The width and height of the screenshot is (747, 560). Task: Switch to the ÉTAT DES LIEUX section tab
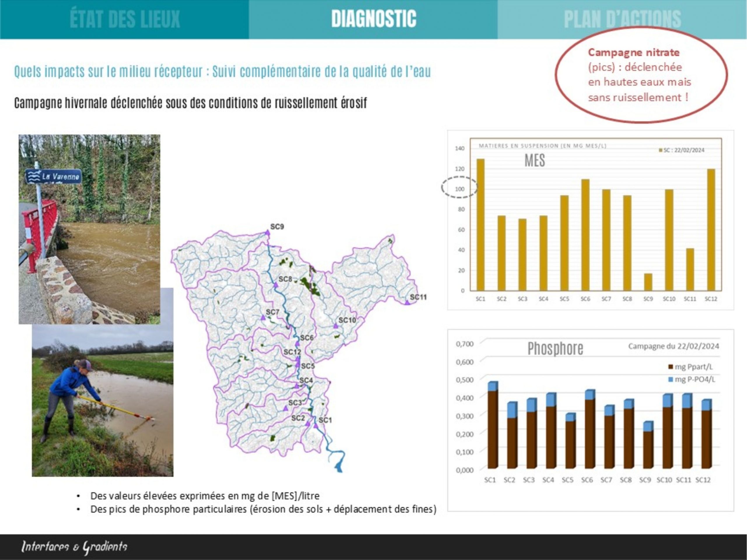coord(125,19)
